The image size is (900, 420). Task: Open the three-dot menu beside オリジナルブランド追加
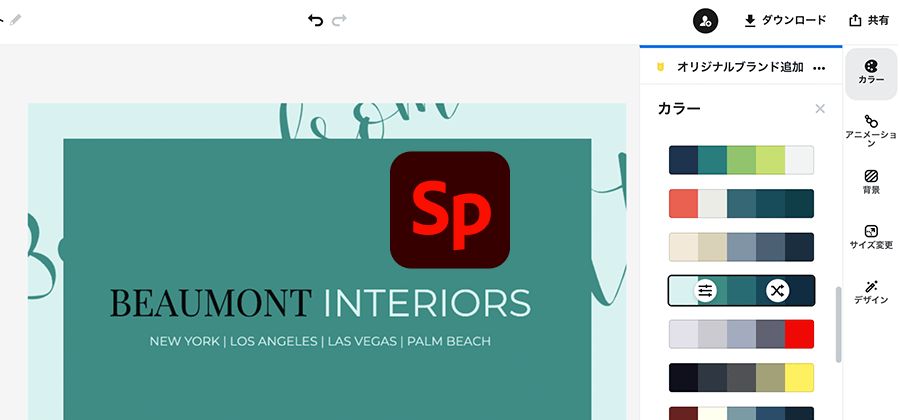point(819,68)
